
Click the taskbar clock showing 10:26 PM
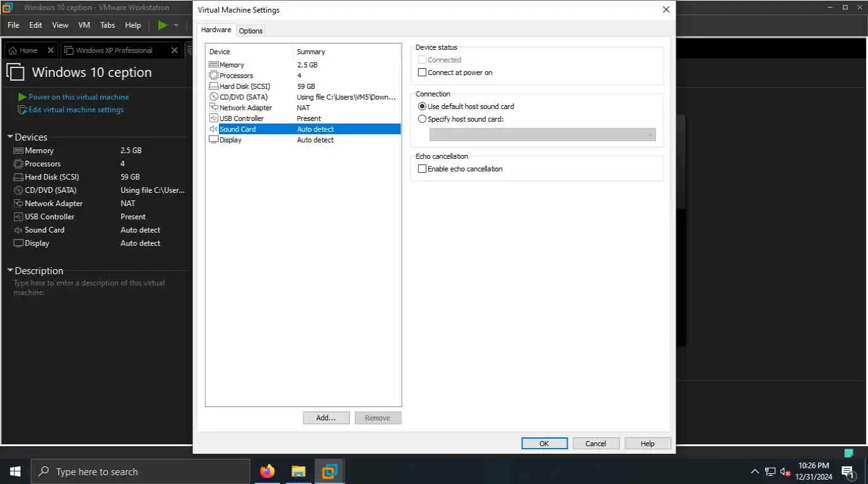coord(814,471)
